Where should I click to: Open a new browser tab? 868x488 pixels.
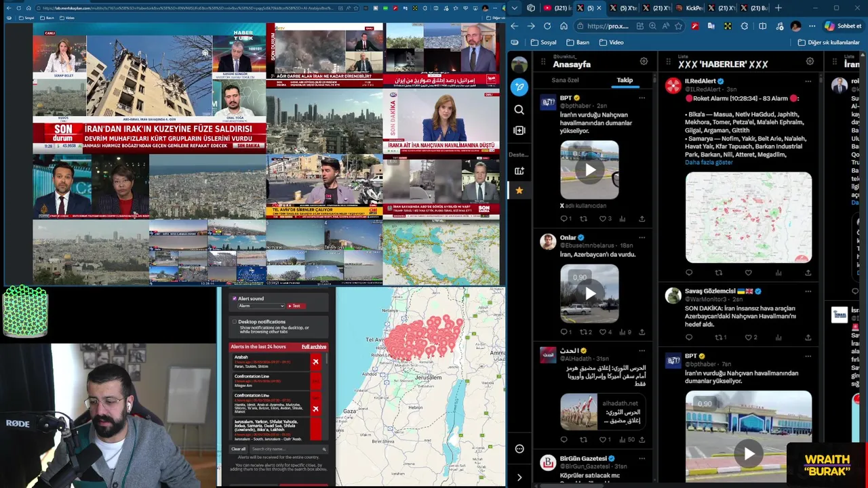point(778,8)
